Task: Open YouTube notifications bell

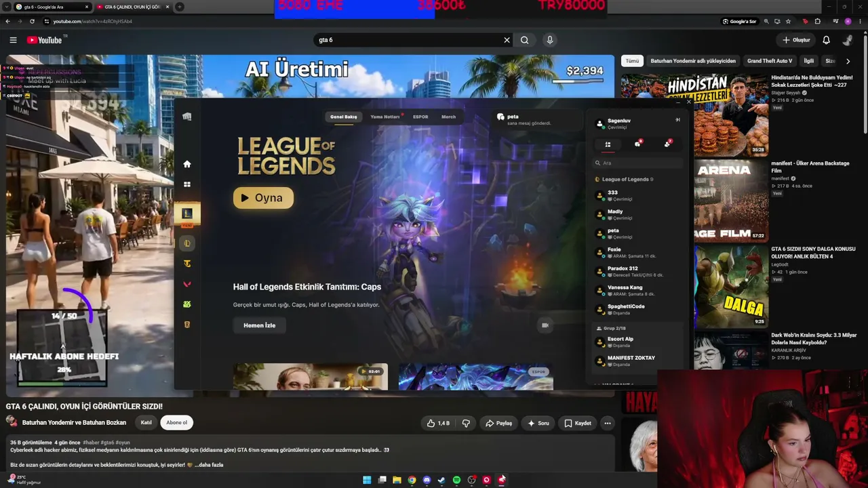Action: [826, 40]
